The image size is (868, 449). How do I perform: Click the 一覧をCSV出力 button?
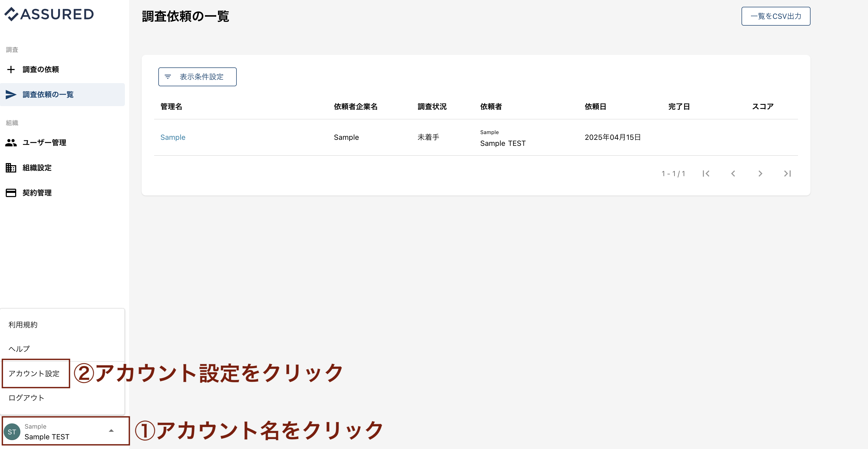[x=776, y=16]
